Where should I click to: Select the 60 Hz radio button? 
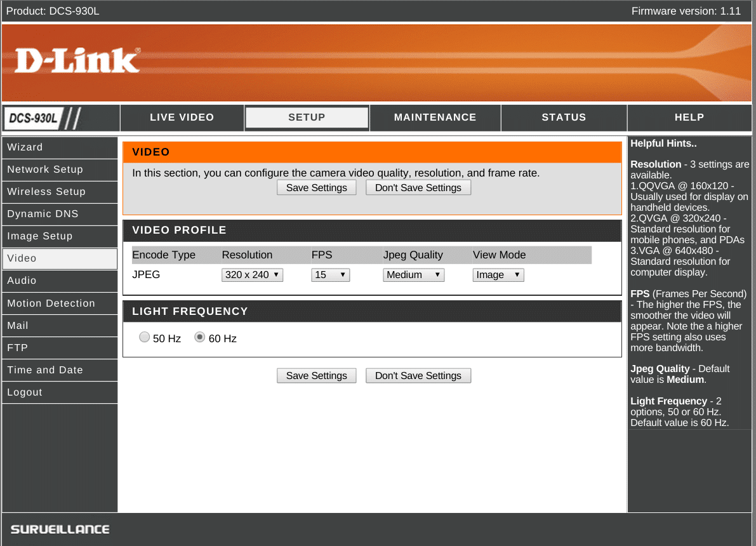point(200,338)
